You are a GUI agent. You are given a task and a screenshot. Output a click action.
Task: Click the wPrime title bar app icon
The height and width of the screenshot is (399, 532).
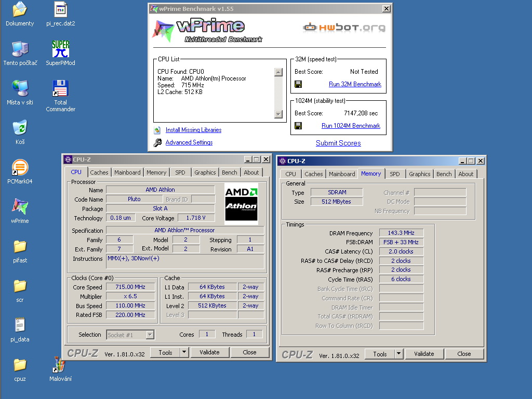tap(154, 8)
